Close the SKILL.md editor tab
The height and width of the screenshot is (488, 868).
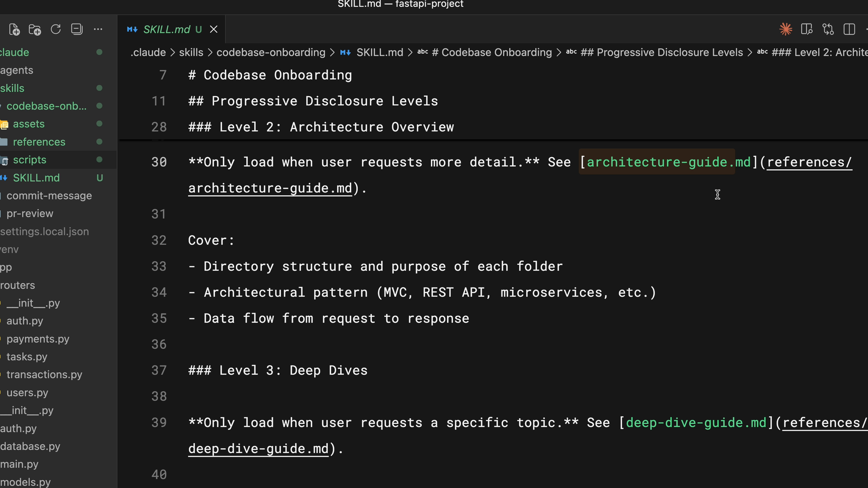(x=214, y=30)
